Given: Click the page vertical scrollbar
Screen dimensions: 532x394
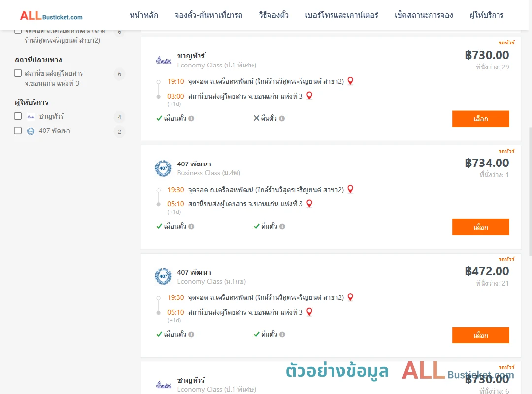Looking at the screenshot, I should [531, 192].
